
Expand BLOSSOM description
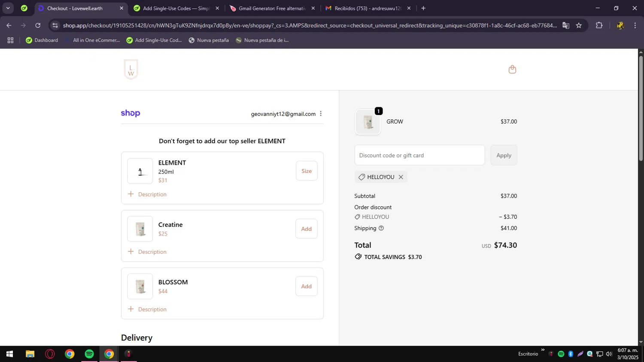click(147, 309)
